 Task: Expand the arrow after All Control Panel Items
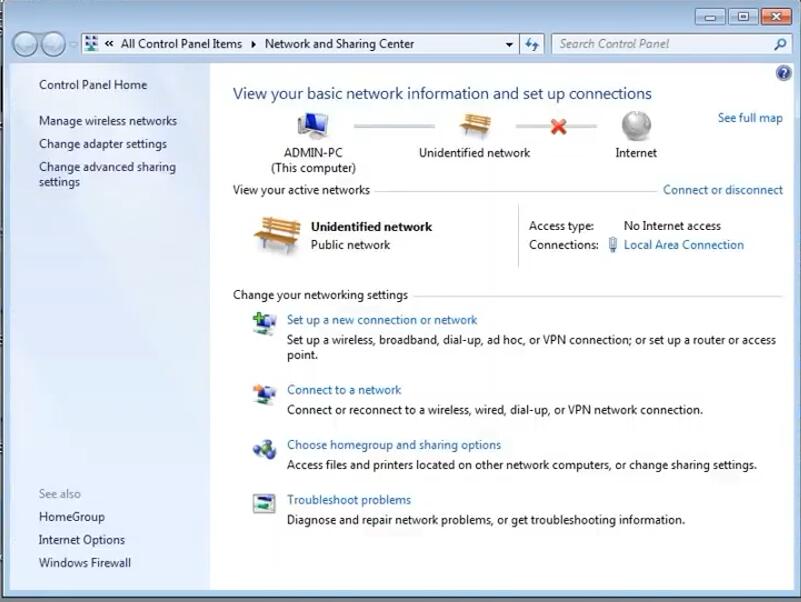pos(253,44)
